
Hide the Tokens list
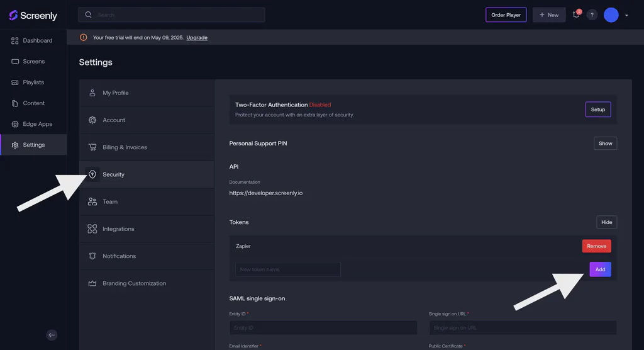click(607, 222)
